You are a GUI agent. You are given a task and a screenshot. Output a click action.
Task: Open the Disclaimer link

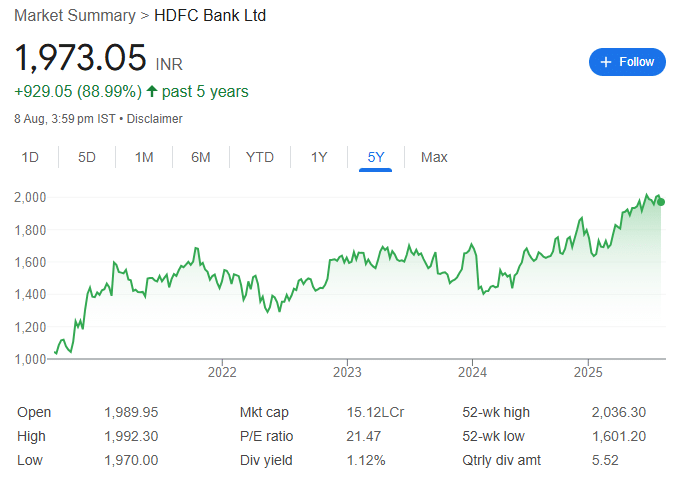155,119
